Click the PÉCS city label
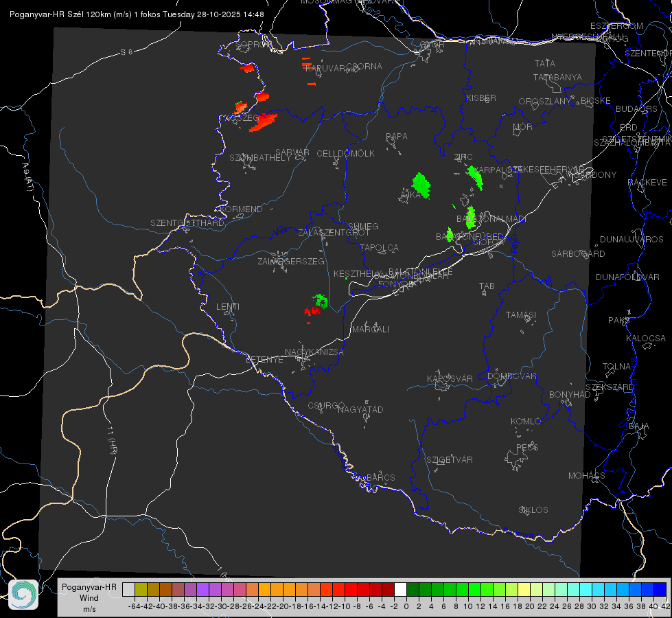 click(526, 447)
